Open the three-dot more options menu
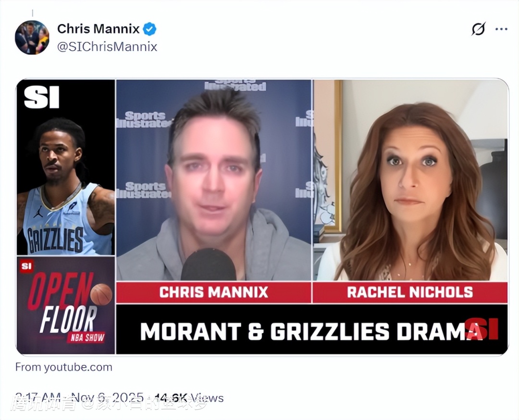 501,29
